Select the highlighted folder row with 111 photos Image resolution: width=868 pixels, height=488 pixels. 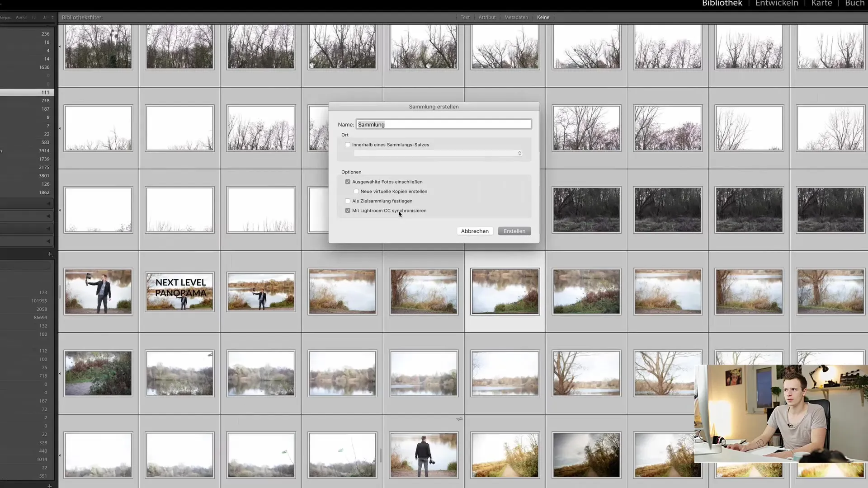coord(27,92)
